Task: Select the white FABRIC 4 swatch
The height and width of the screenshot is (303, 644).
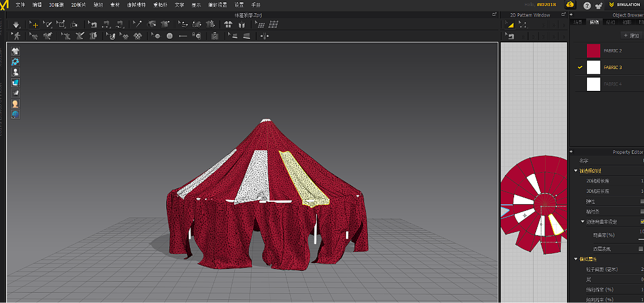Action: (x=594, y=84)
